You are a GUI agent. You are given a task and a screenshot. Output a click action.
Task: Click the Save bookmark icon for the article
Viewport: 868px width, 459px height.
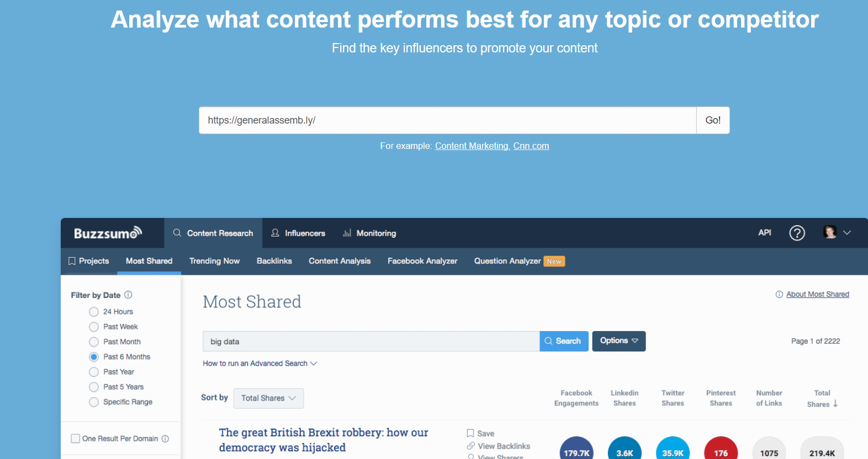click(x=470, y=434)
